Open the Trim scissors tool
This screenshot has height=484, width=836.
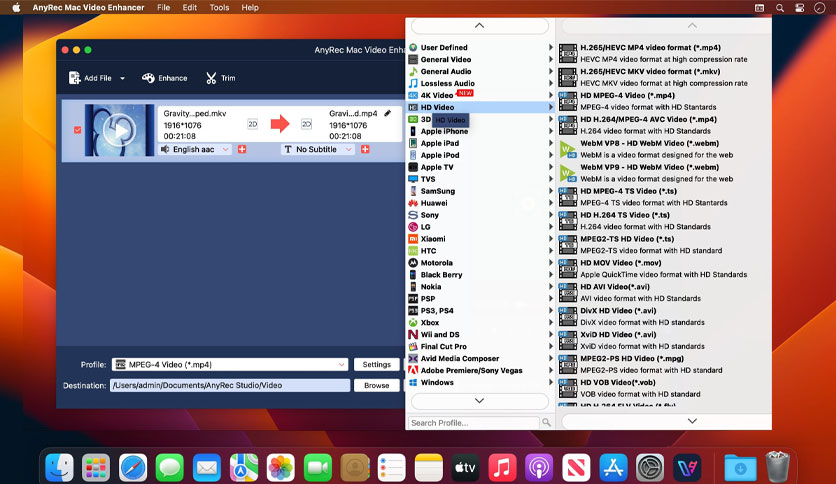[211, 78]
